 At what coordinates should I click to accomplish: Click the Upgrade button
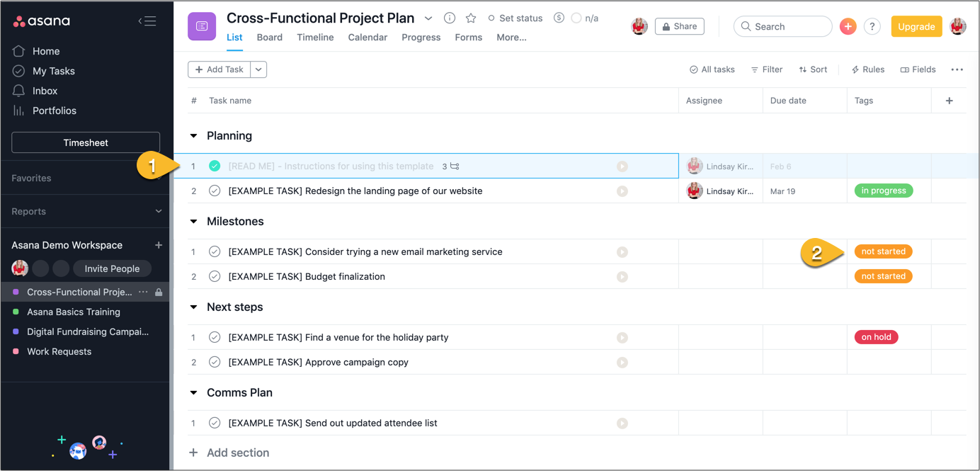916,27
